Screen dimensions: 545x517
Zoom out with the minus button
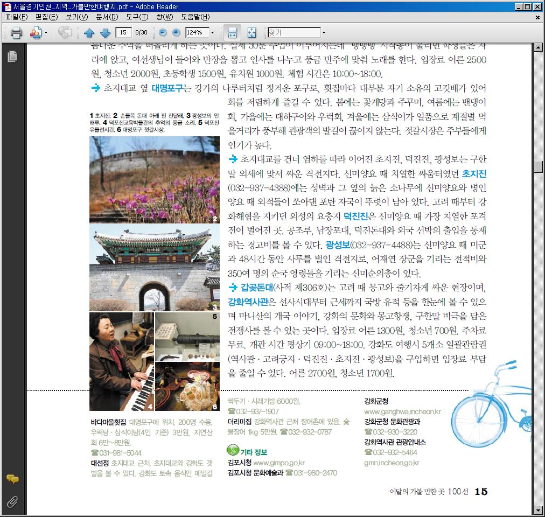click(163, 33)
